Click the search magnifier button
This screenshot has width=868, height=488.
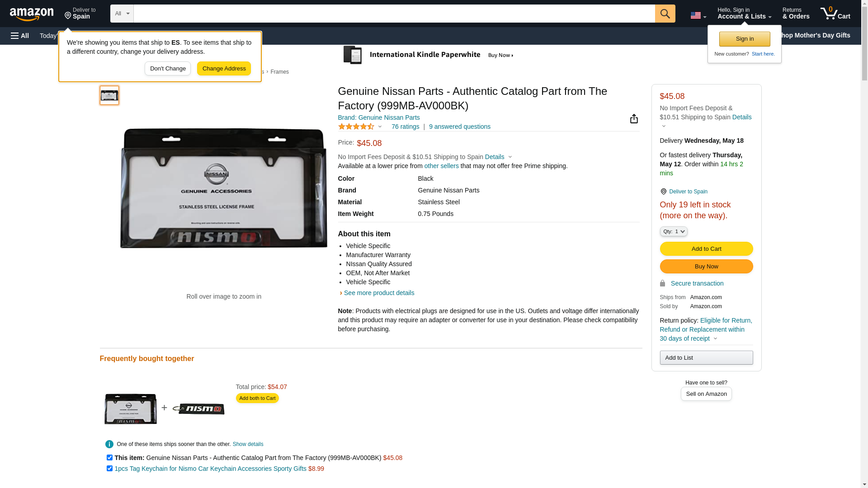[x=665, y=14]
